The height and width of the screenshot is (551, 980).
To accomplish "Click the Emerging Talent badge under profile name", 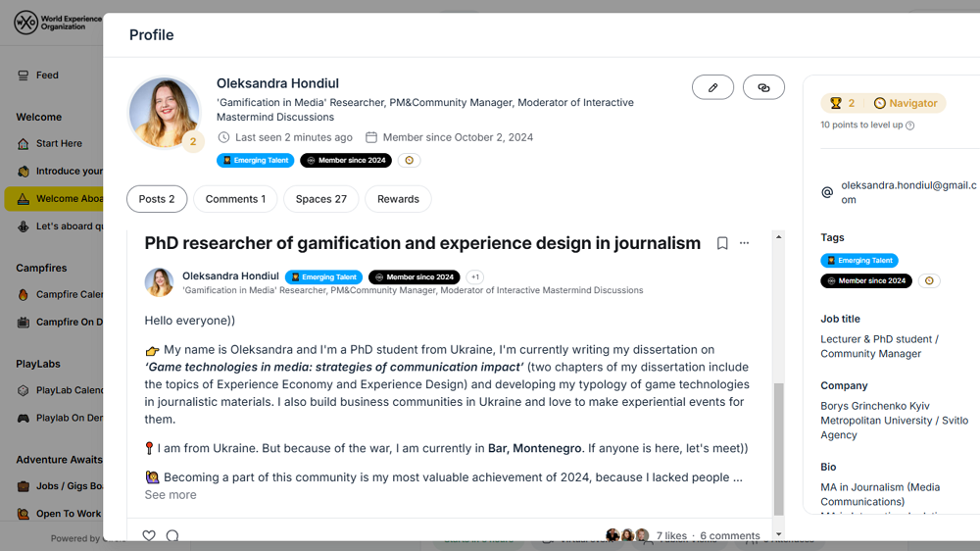I will (255, 161).
